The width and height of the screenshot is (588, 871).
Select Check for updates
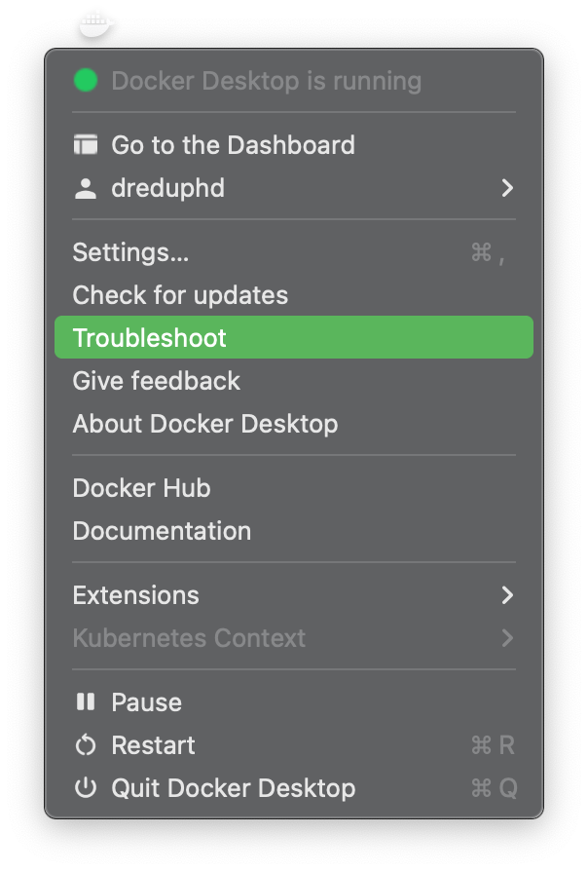180,295
